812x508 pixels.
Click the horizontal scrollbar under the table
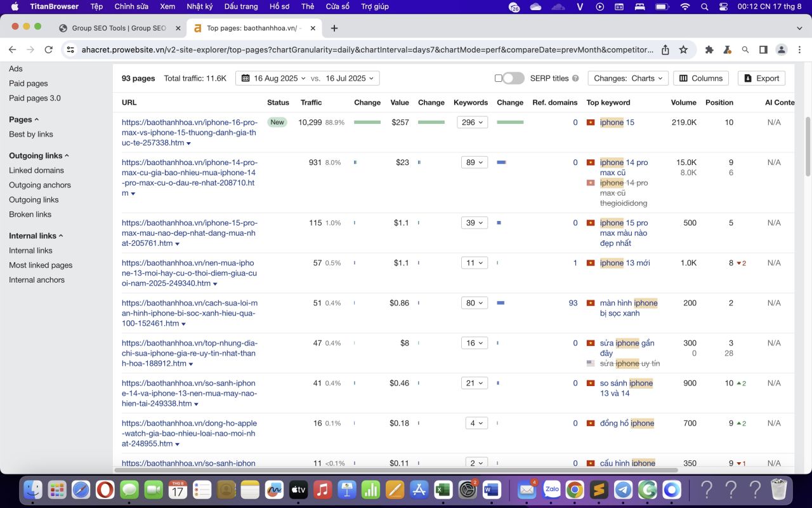point(396,470)
